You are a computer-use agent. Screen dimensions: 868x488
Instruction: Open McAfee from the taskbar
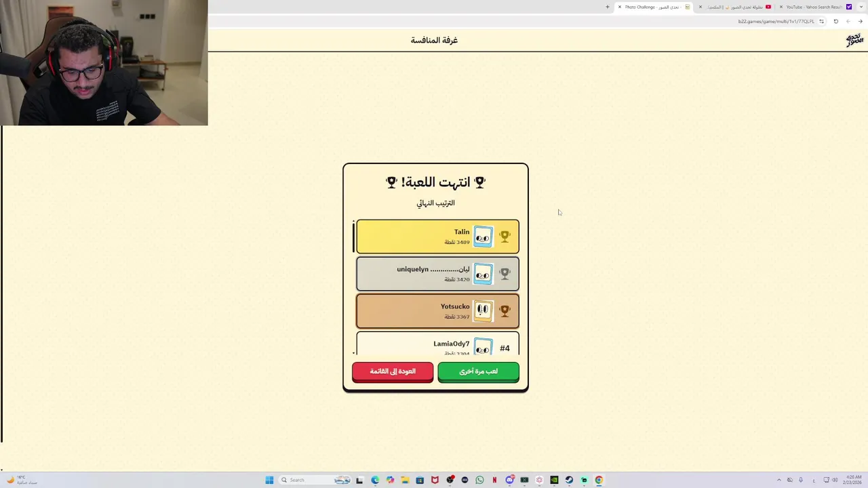pyautogui.click(x=435, y=480)
